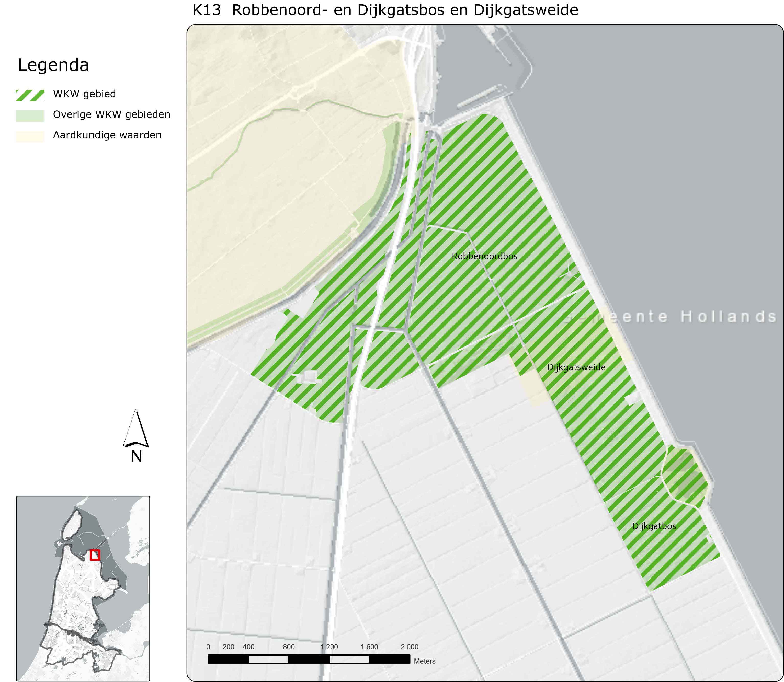Click the Legenda heading
The height and width of the screenshot is (682, 784).
pos(53,65)
